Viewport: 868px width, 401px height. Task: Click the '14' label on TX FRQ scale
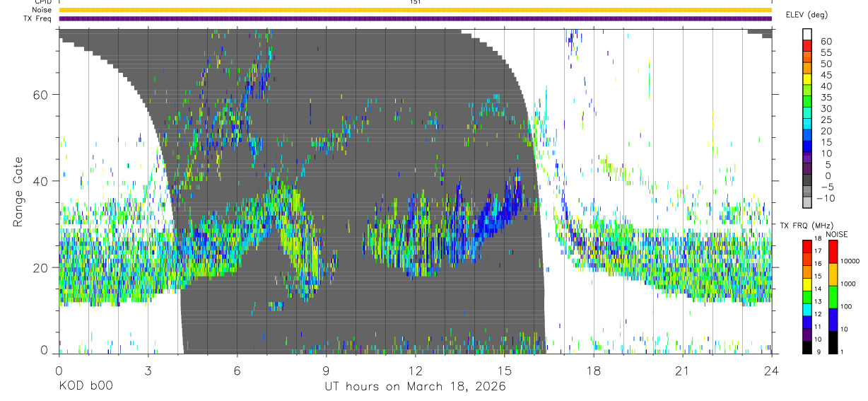click(x=818, y=289)
